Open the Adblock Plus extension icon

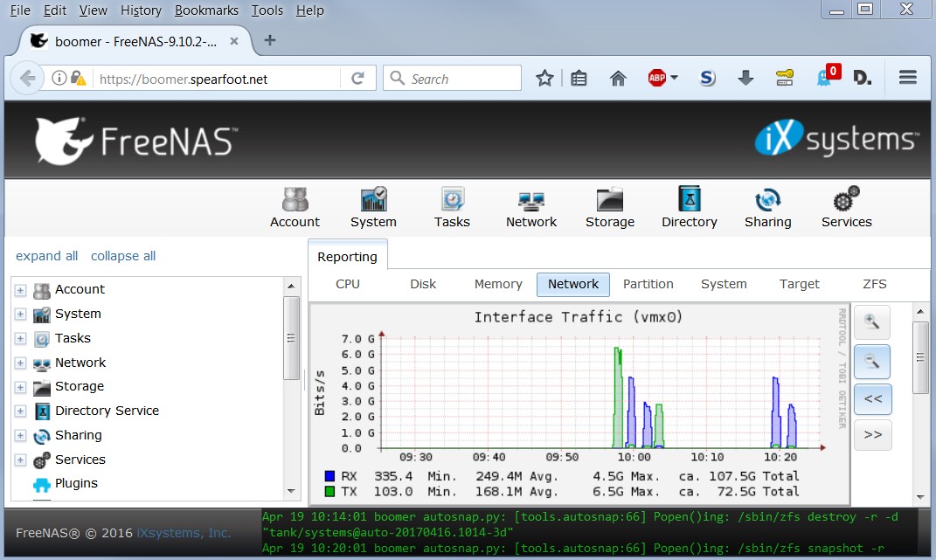click(x=658, y=79)
